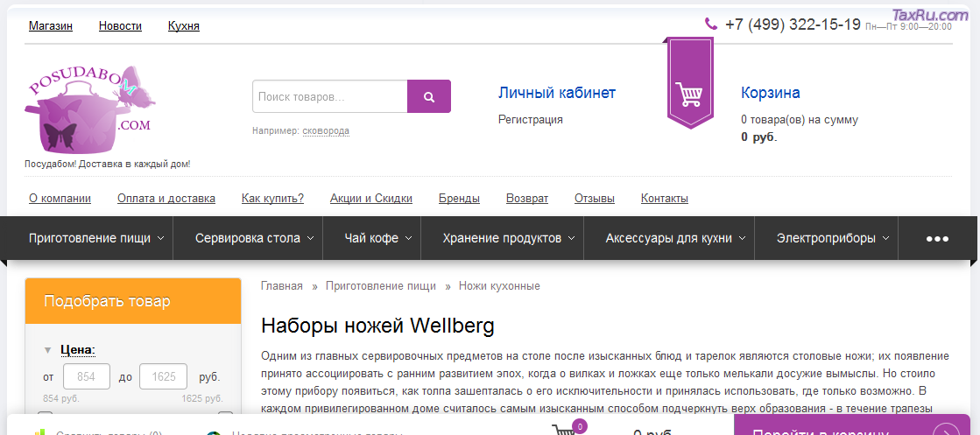Click the maximum price field 1625
Viewport: 980px width, 435px height.
(163, 377)
